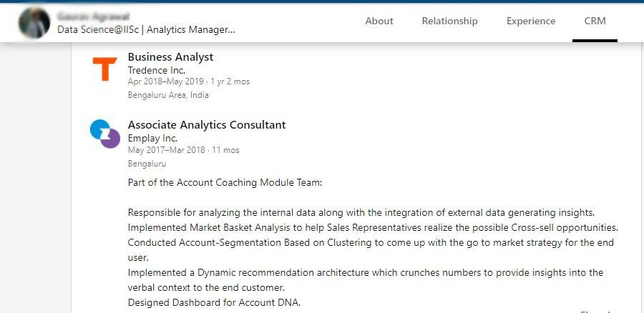Visit the Tredence Inc. company link
644x313 pixels.
click(157, 70)
